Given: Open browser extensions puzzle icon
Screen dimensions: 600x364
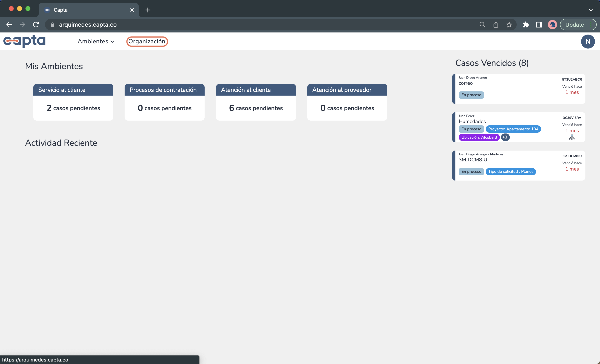Looking at the screenshot, I should point(525,25).
